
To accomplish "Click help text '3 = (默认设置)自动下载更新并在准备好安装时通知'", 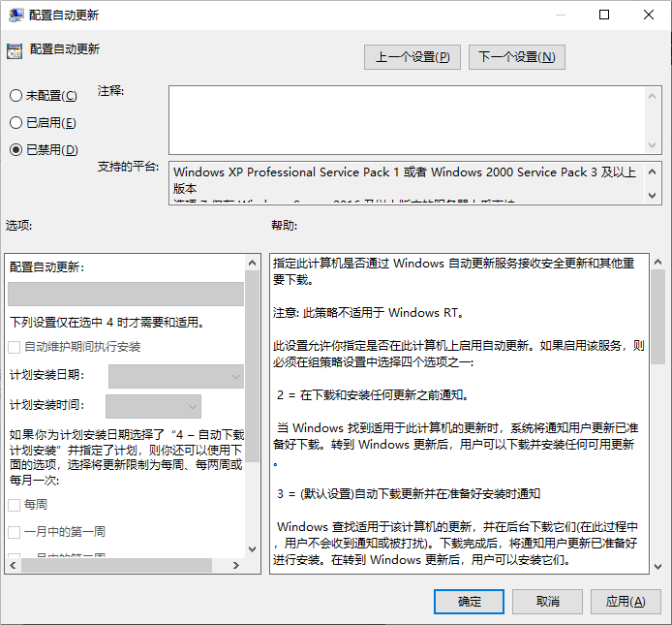I will point(409,494).
